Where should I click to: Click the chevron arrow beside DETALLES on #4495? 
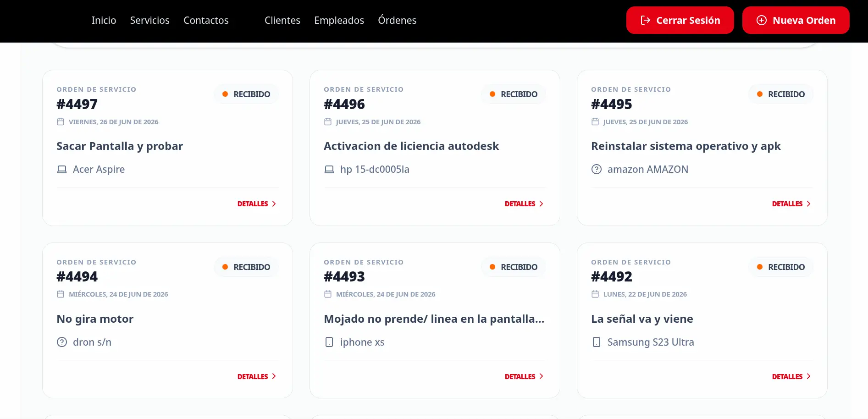pos(808,204)
